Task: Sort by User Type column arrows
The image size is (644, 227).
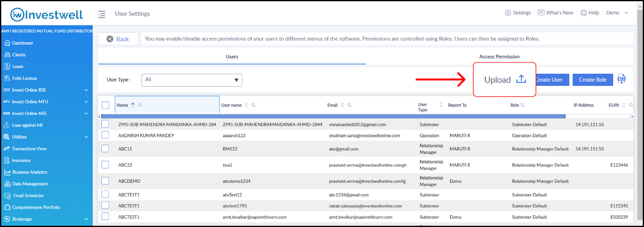Action: [x=441, y=105]
